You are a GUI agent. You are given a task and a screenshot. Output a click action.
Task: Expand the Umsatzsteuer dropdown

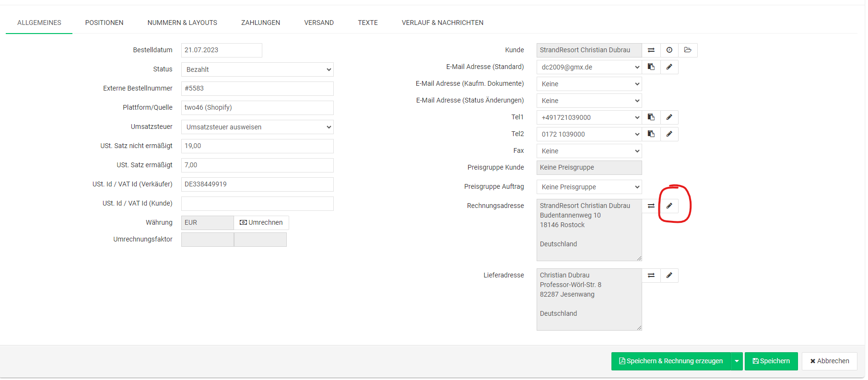257,127
